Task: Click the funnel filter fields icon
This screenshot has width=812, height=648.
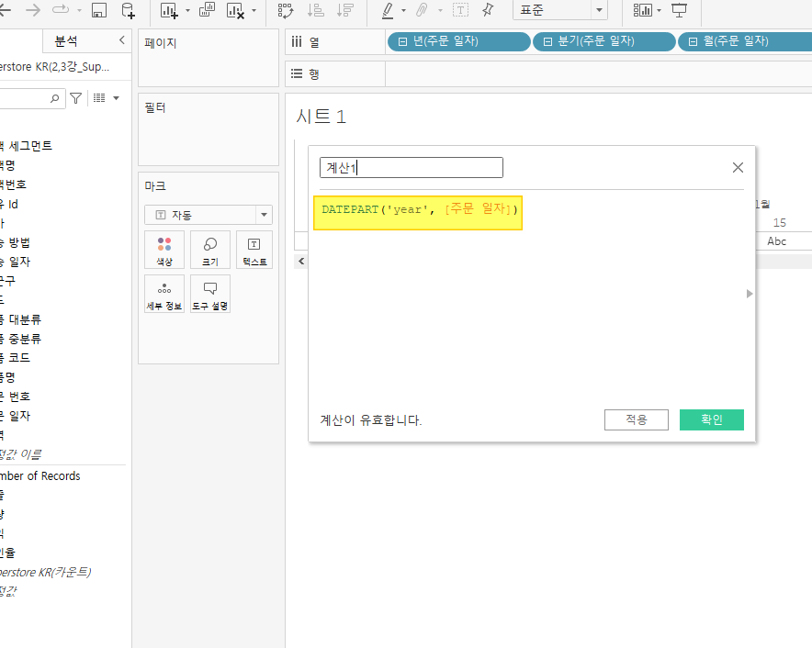Action: (x=75, y=98)
